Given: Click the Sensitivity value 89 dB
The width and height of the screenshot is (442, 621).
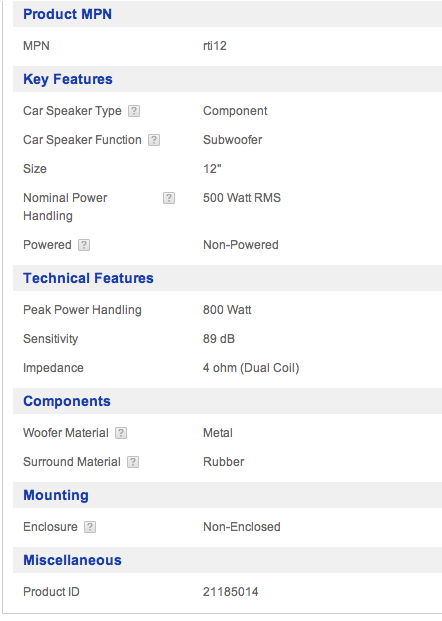Looking at the screenshot, I should 219,339.
